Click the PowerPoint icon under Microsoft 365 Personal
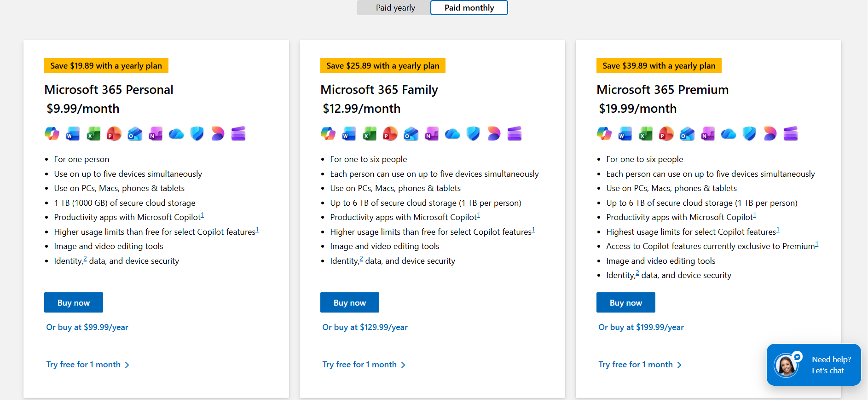Viewport: 868px width, 400px height. pyautogui.click(x=114, y=134)
